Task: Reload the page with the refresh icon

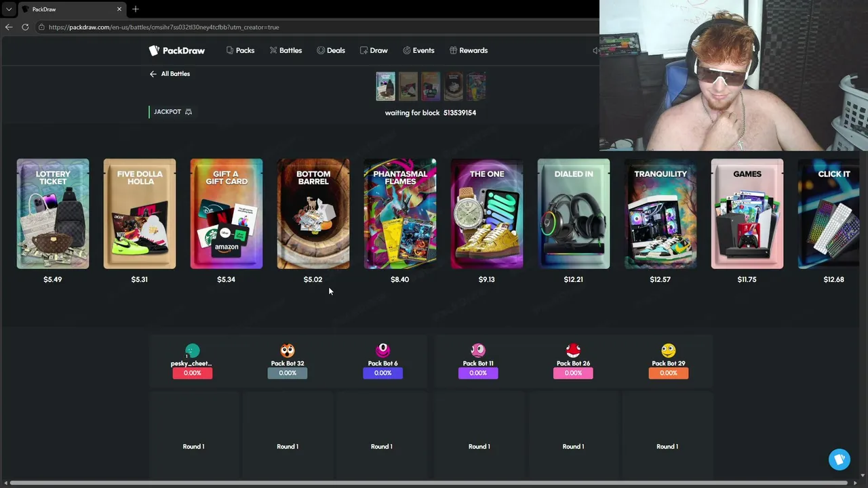Action: [25, 27]
